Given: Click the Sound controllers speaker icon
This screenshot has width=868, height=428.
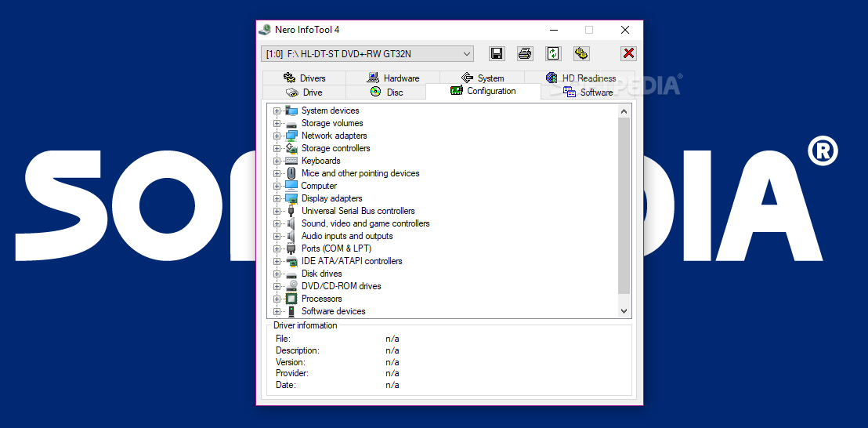Looking at the screenshot, I should [x=291, y=223].
